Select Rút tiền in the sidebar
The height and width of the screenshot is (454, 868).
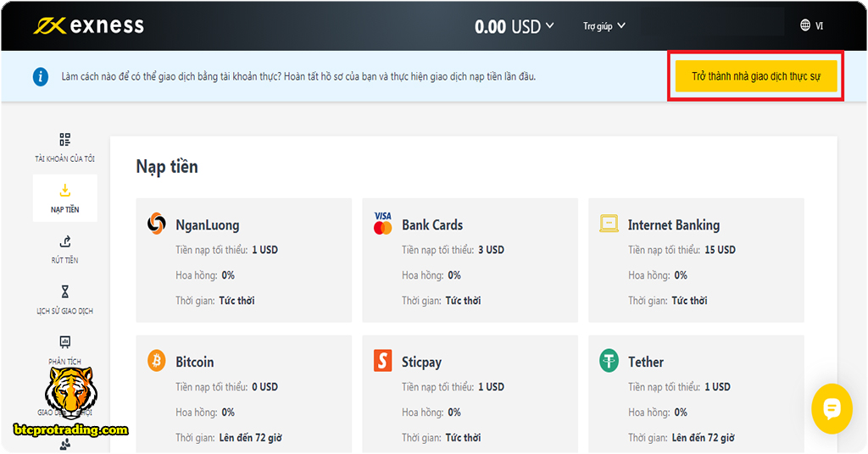65,249
